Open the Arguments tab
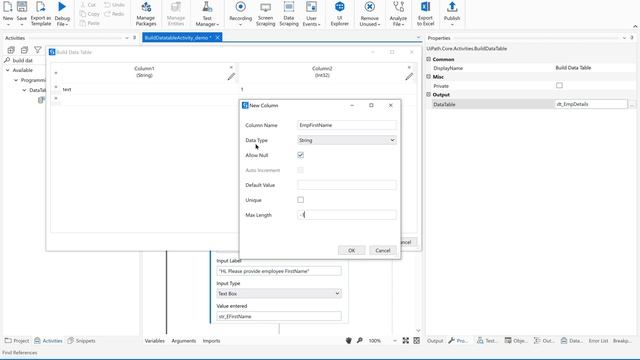The height and width of the screenshot is (360, 640). pyautogui.click(x=184, y=340)
